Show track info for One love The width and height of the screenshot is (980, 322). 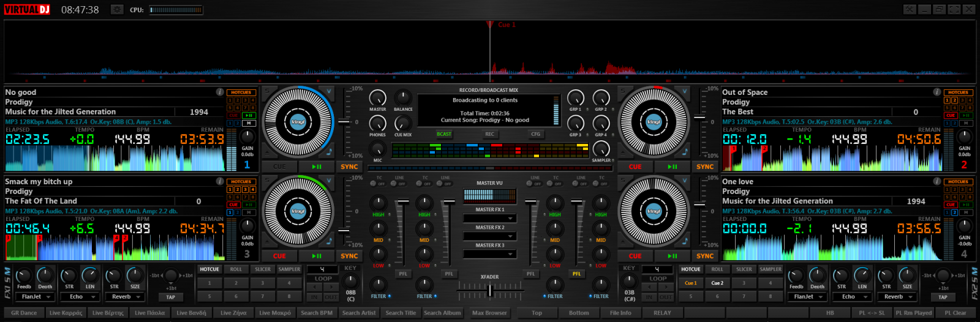tap(937, 181)
